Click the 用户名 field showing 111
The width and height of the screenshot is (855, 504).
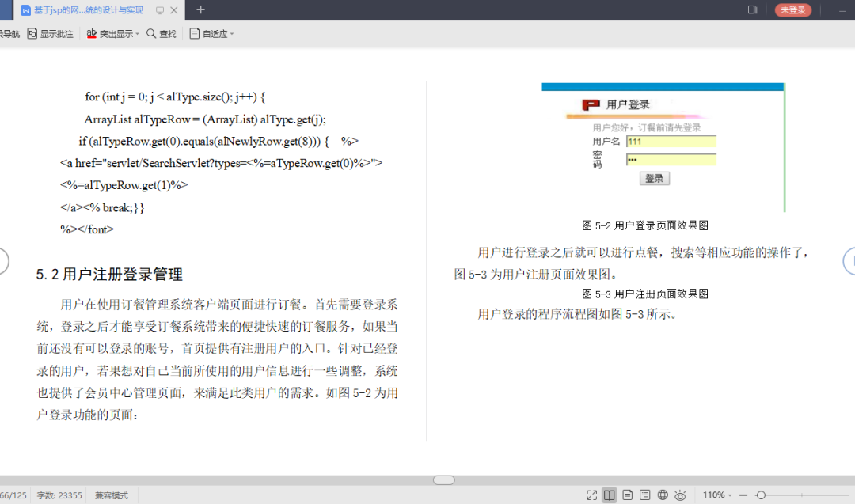pyautogui.click(x=671, y=141)
